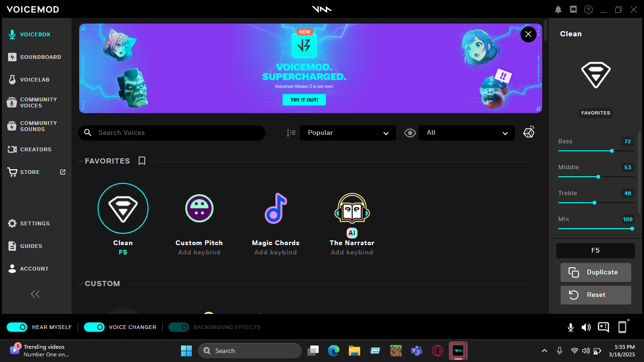Click the phone icon in the bottom bar
This screenshot has width=644, height=362.
coord(622,327)
